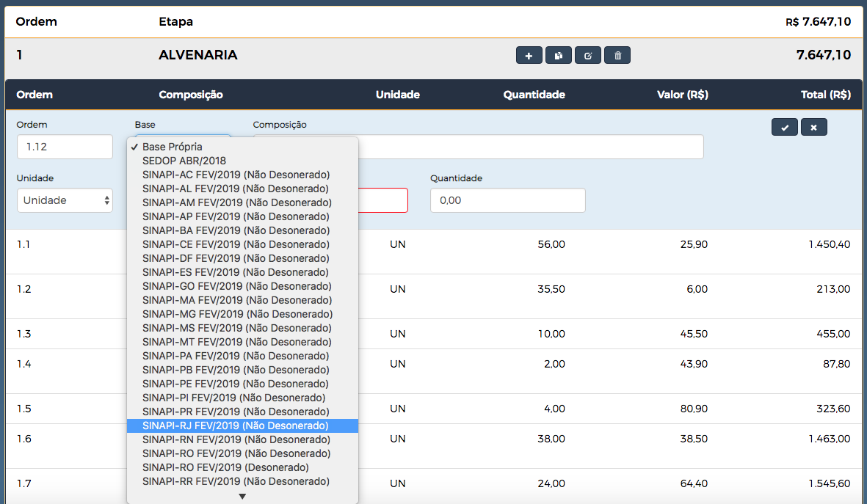Confirm the new composition with the checkmark button
Viewport: 867px width, 504px height.
785,127
